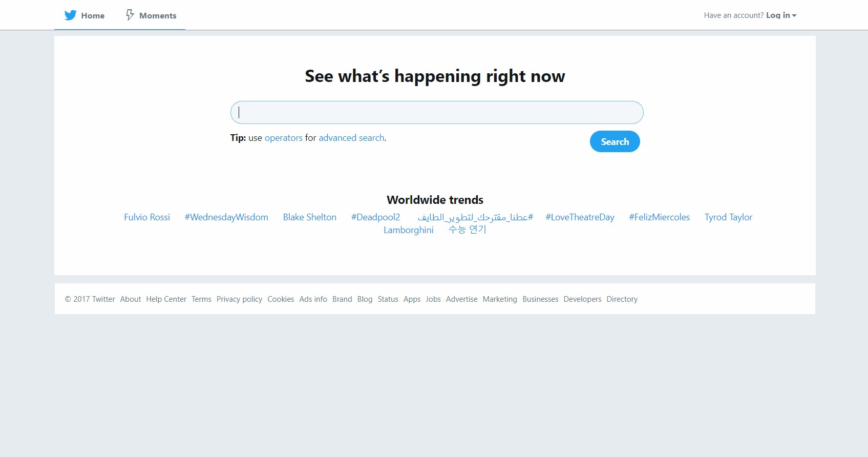The height and width of the screenshot is (457, 868).
Task: Open the Lamborghini trend
Action: click(x=409, y=230)
